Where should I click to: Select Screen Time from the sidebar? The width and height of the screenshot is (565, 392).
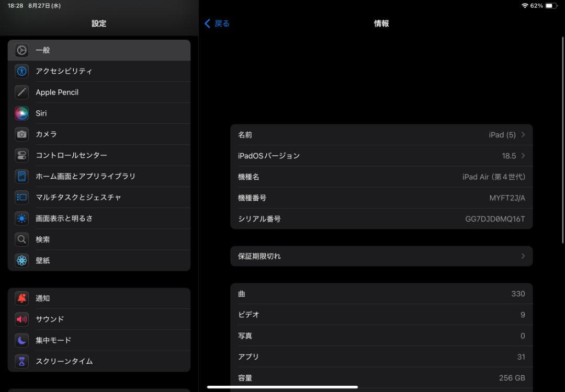pos(21,361)
